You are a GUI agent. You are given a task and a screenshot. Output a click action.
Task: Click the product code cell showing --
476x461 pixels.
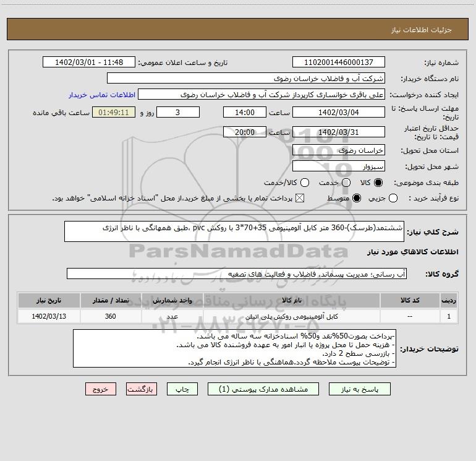click(x=410, y=316)
